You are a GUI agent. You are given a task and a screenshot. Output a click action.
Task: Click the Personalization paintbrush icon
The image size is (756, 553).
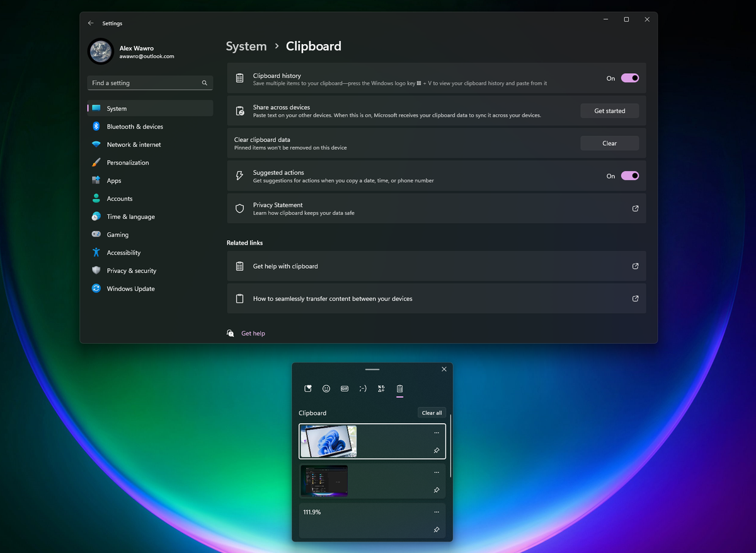96,163
